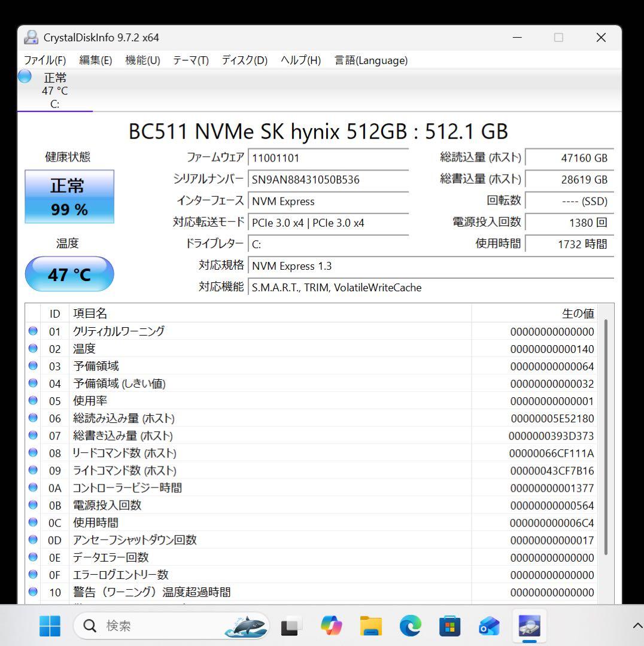Click the 47 °C temperature button
This screenshot has width=644, height=646.
pyautogui.click(x=69, y=274)
